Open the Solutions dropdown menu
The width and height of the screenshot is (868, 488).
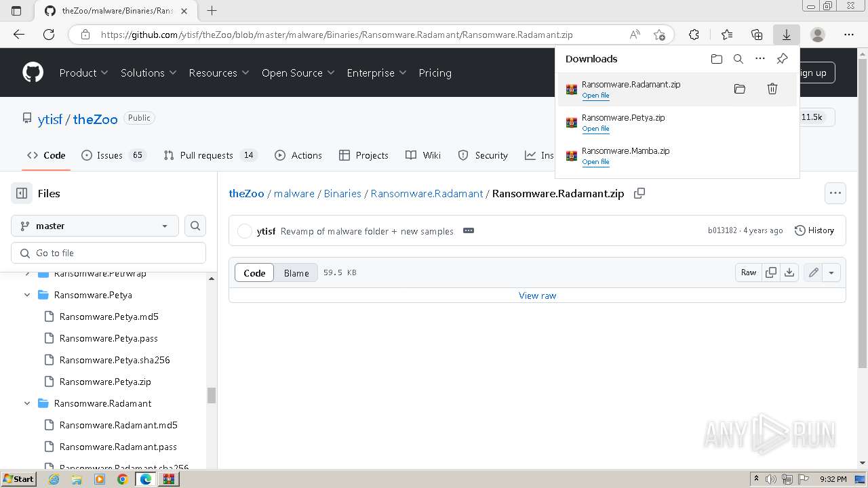coord(149,73)
